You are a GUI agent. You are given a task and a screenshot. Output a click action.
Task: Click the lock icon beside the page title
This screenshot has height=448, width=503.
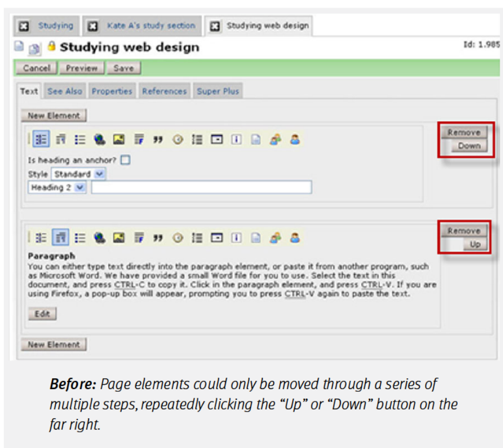(52, 47)
